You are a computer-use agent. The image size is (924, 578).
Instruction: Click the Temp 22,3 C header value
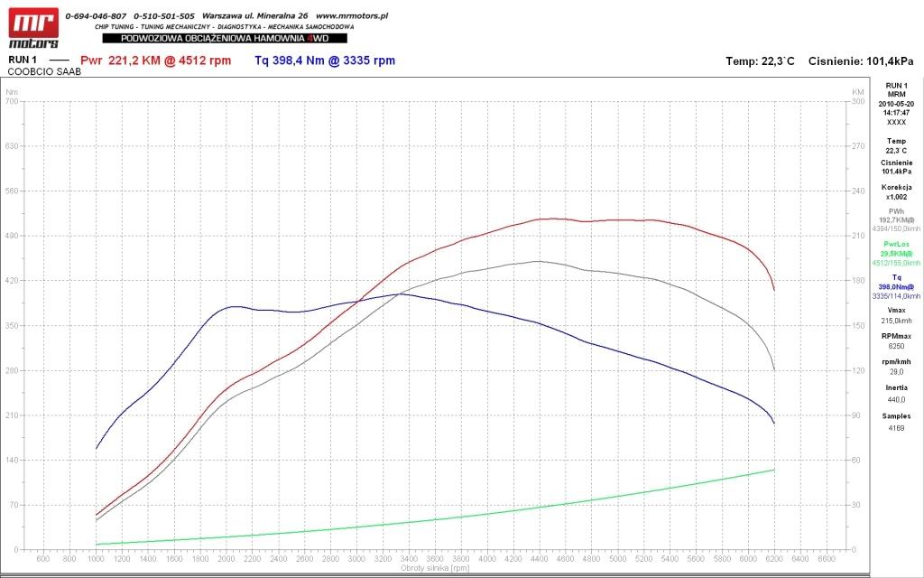tap(760, 61)
